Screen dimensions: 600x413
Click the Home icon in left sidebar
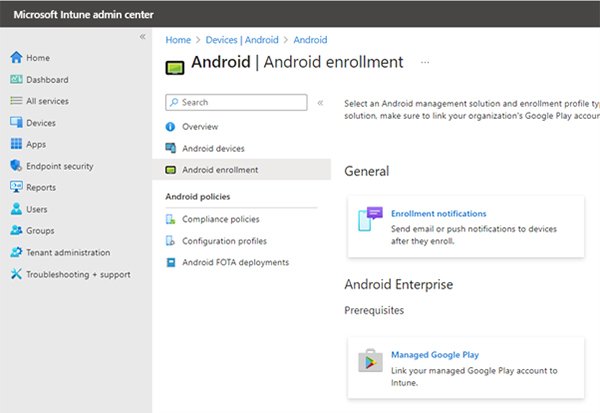pyautogui.click(x=16, y=58)
